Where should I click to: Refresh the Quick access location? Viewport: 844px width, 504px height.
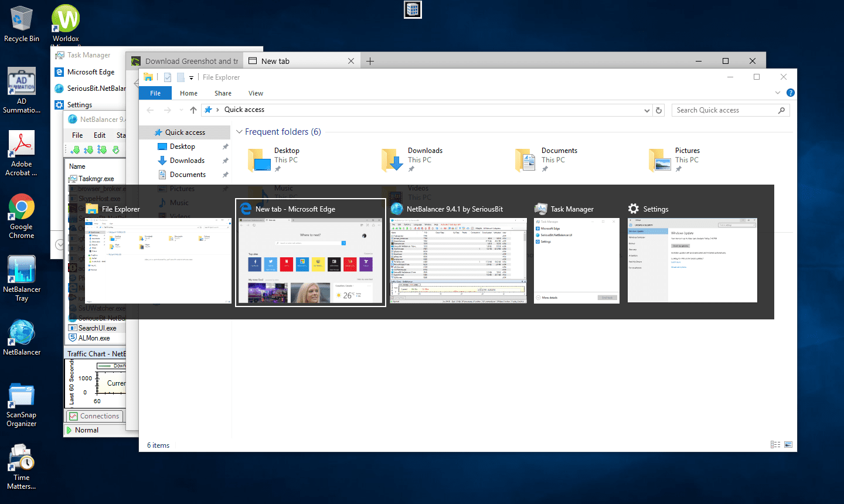coord(659,110)
